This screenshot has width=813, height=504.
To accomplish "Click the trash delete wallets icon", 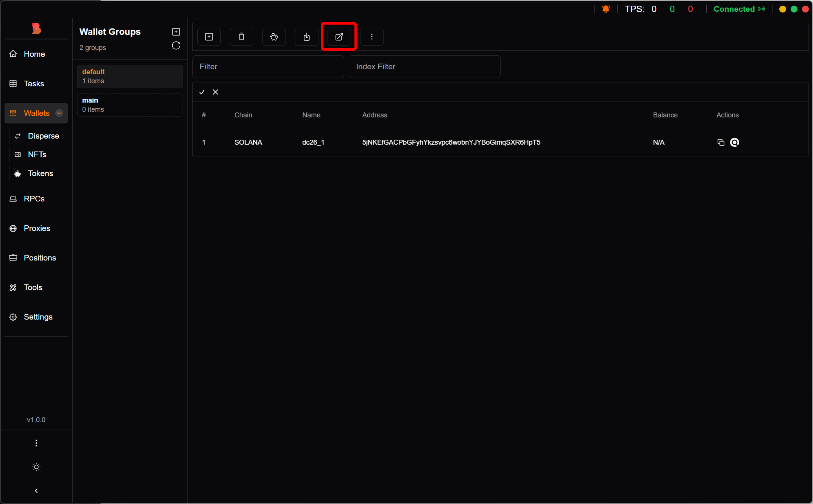I will point(242,37).
